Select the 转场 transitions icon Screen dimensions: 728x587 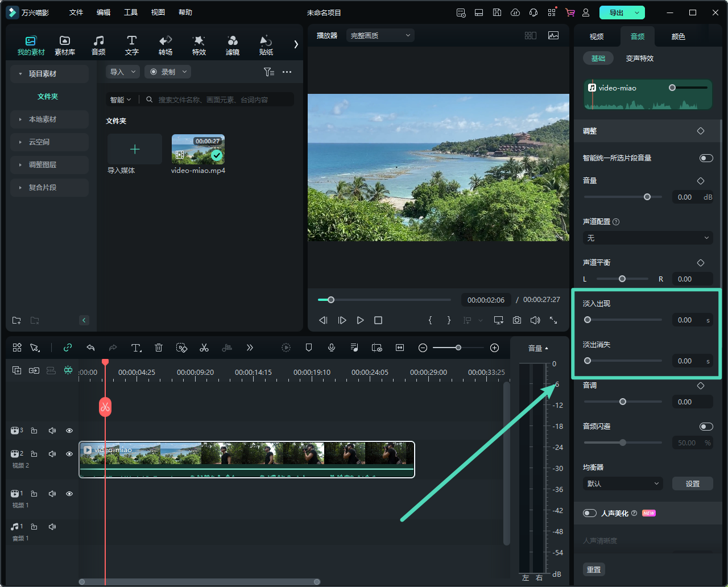coord(166,45)
